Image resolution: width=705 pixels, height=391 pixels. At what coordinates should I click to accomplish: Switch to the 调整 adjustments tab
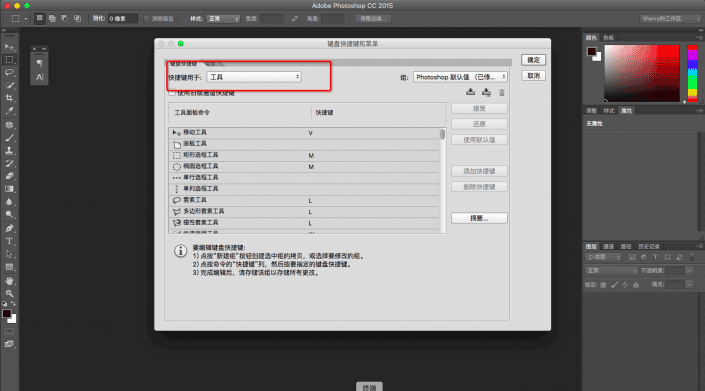[x=591, y=111]
